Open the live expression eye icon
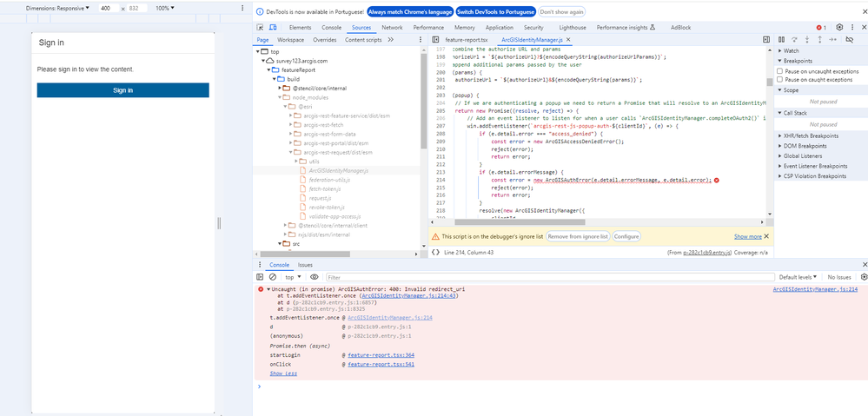 [x=314, y=277]
